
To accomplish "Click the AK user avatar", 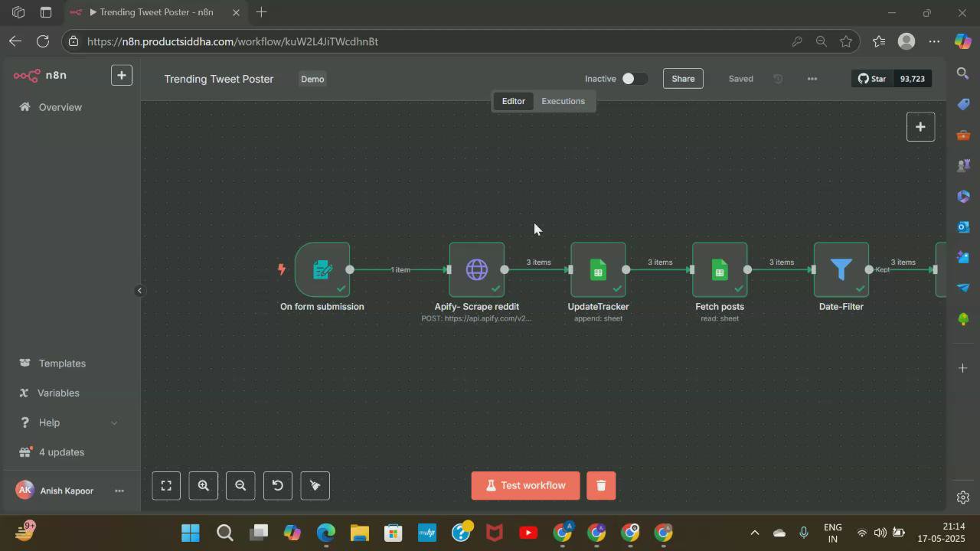I will (x=24, y=490).
